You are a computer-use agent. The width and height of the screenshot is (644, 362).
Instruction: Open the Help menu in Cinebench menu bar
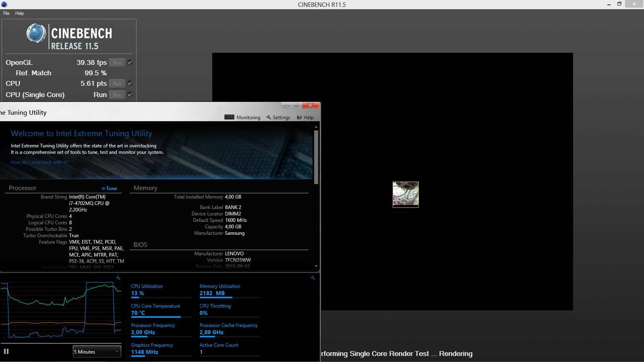pyautogui.click(x=20, y=13)
